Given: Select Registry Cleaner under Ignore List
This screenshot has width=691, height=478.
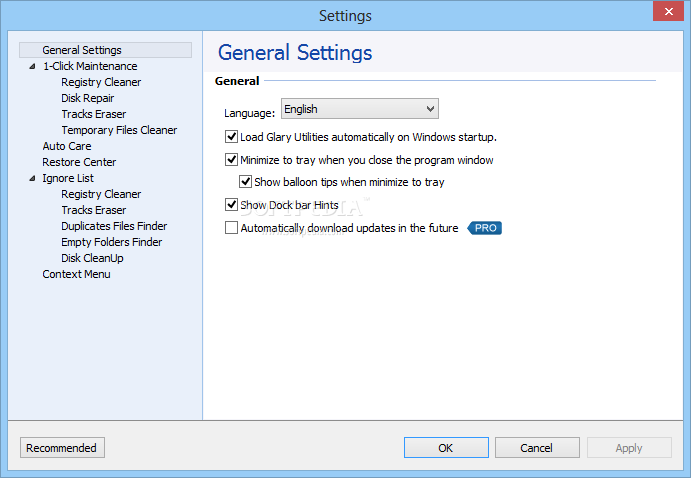Looking at the screenshot, I should pyautogui.click(x=101, y=194).
